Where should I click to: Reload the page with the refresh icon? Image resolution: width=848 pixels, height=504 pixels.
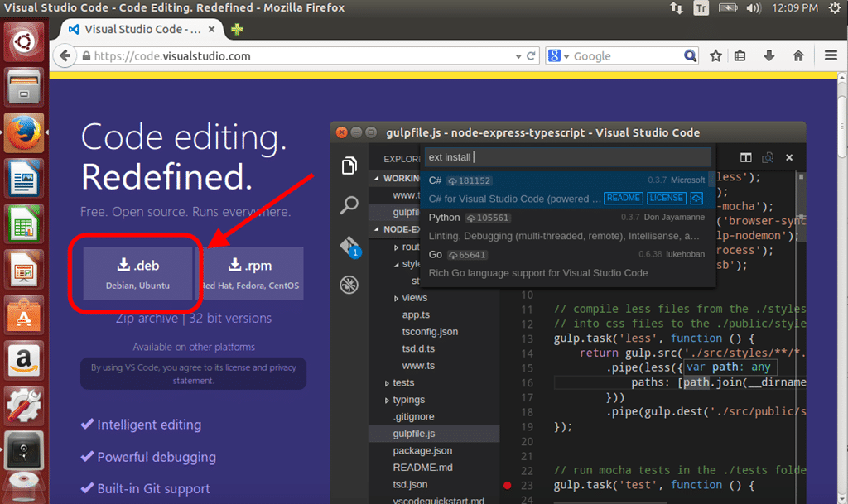(531, 55)
